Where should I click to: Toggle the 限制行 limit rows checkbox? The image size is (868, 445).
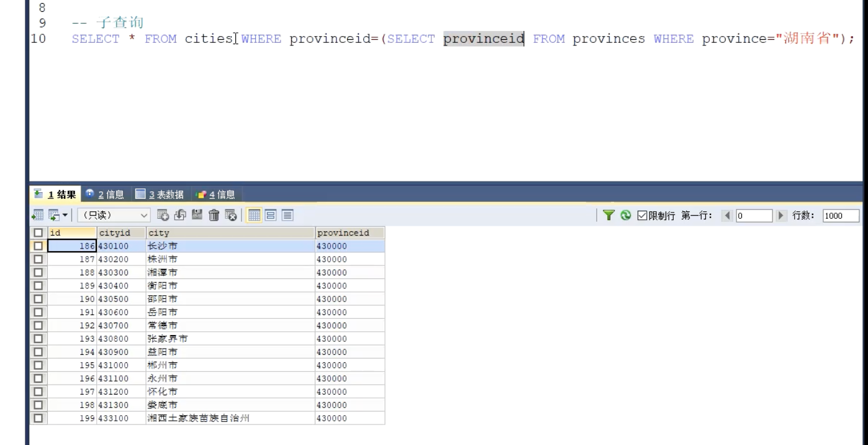point(643,216)
